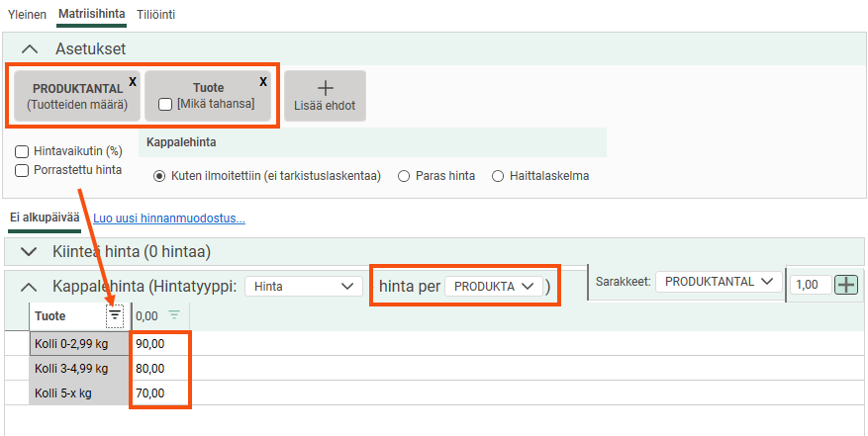Viewport: 868px width, 436px height.
Task: Enable the Porrastettu hinta checkbox
Action: [22, 170]
